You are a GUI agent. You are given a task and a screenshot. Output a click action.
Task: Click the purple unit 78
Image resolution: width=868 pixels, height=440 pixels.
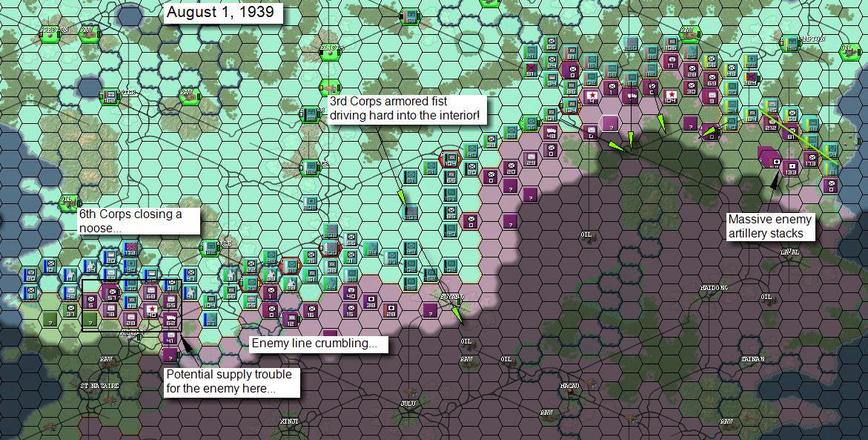point(110,310)
